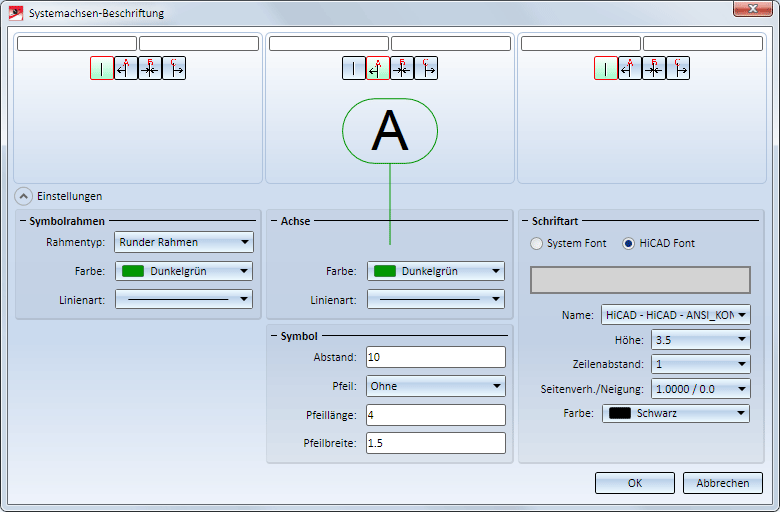Confirm dialog with OK button

pyautogui.click(x=635, y=483)
